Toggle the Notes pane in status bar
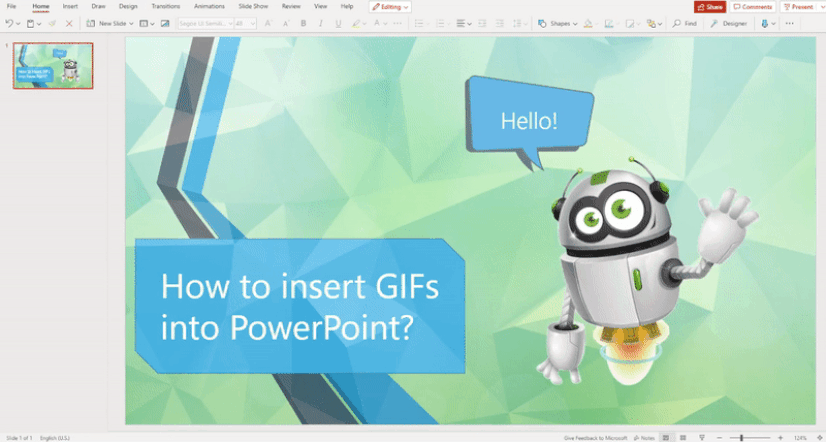This screenshot has width=826, height=442. point(645,437)
